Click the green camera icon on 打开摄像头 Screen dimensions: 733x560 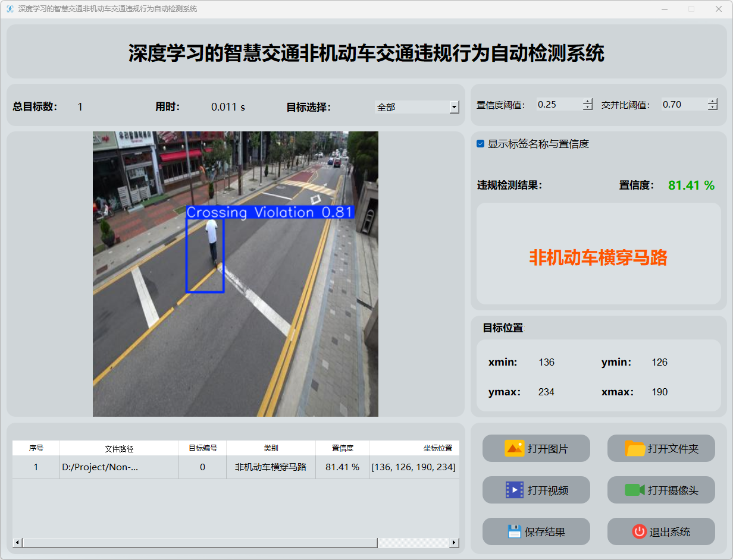tap(635, 490)
